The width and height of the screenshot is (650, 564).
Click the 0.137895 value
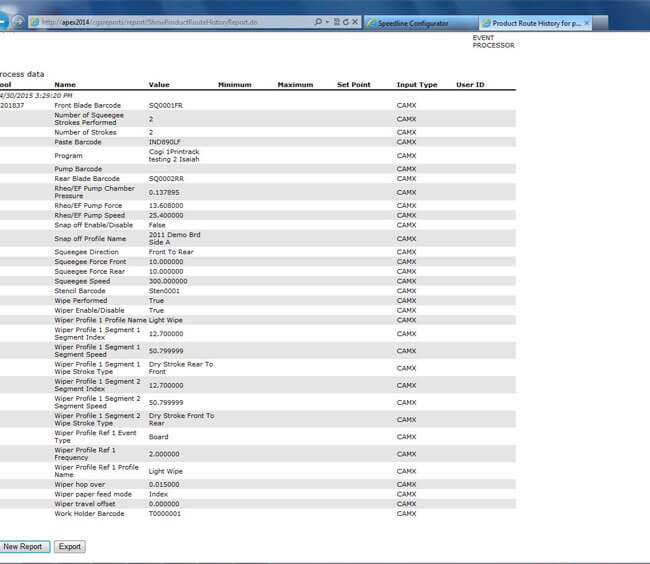(x=164, y=192)
